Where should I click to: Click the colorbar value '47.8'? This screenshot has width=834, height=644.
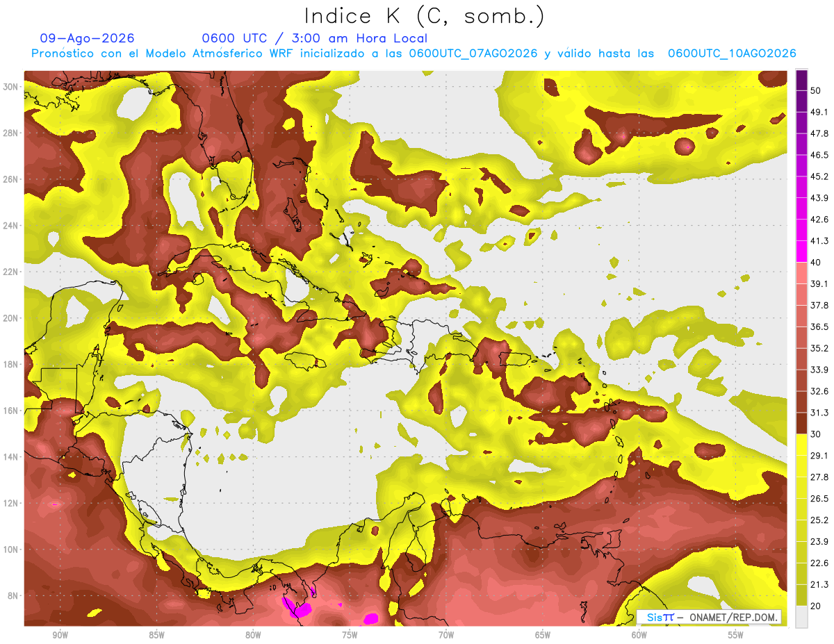[x=819, y=133]
